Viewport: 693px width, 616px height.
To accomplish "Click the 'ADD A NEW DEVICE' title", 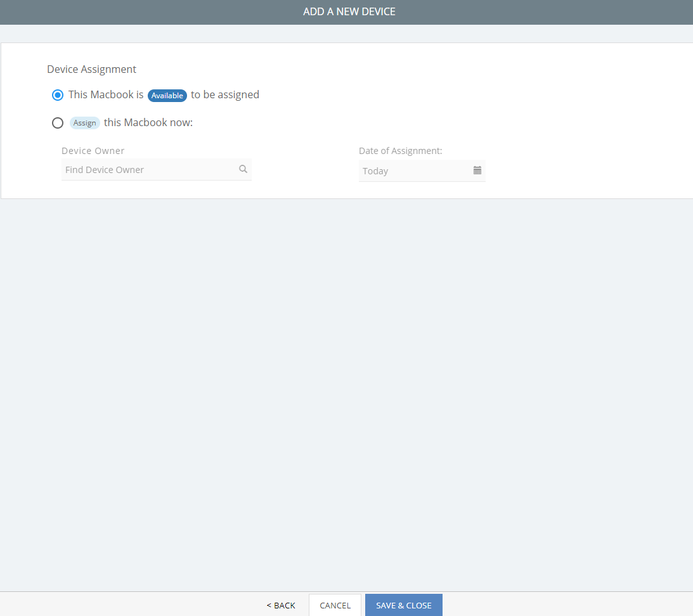I will coord(349,12).
